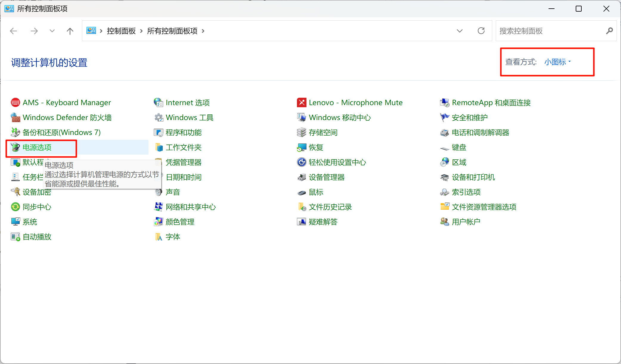This screenshot has height=364, width=621.
Task: Click the 控制面板 breadcrumb segment
Action: [x=121, y=31]
